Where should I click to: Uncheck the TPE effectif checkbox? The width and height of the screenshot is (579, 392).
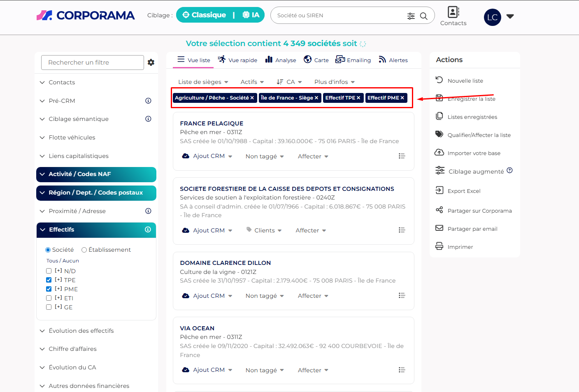pos(49,280)
